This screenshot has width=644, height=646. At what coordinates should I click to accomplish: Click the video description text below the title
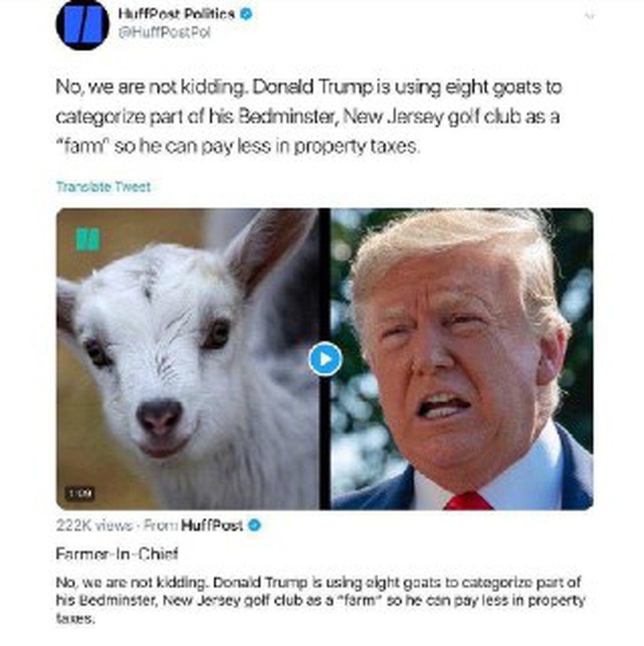coord(320,600)
